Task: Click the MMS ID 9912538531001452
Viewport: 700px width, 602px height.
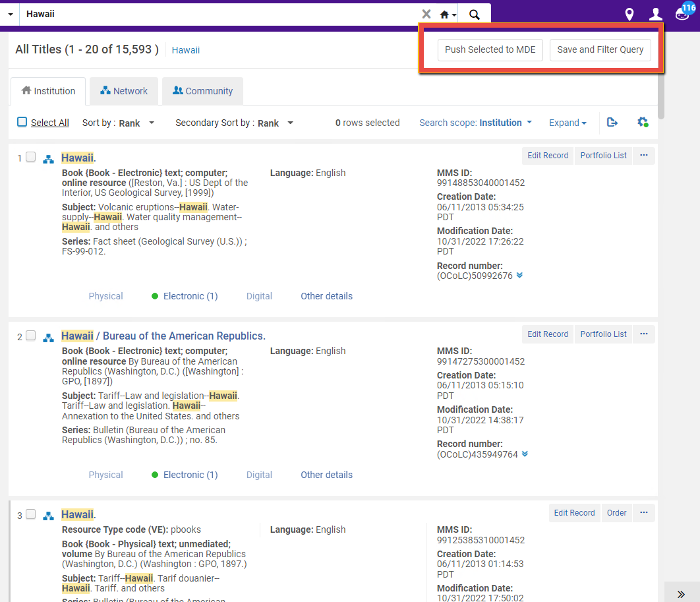Action: 481,541
